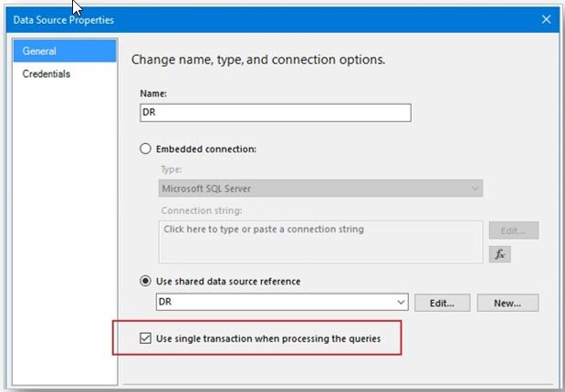
Task: Select the General page
Action: (40, 52)
